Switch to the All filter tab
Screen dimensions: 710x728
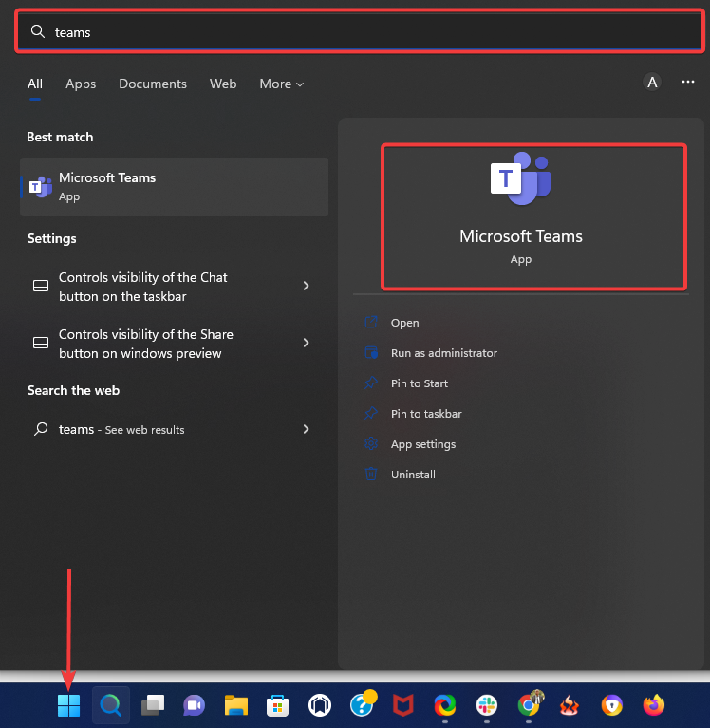[35, 84]
